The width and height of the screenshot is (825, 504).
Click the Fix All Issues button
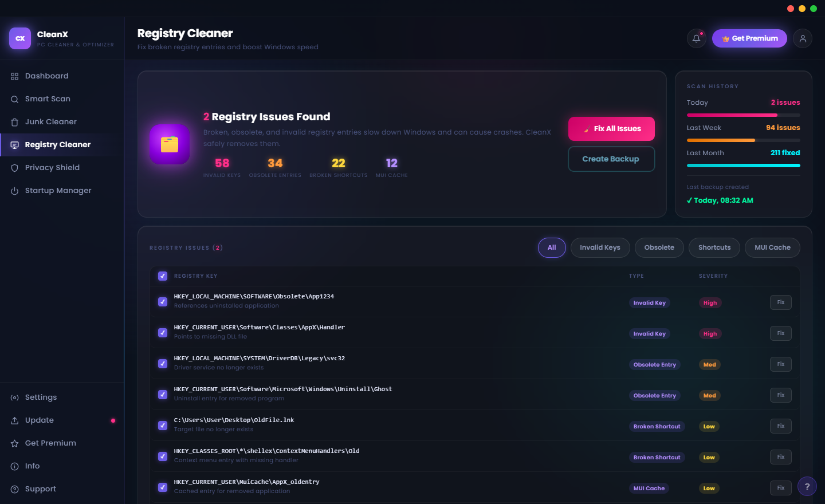click(611, 129)
